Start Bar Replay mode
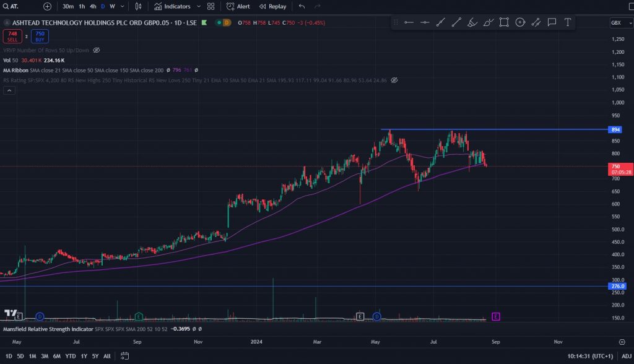Screen dimensions: 634x364 click(273, 6)
